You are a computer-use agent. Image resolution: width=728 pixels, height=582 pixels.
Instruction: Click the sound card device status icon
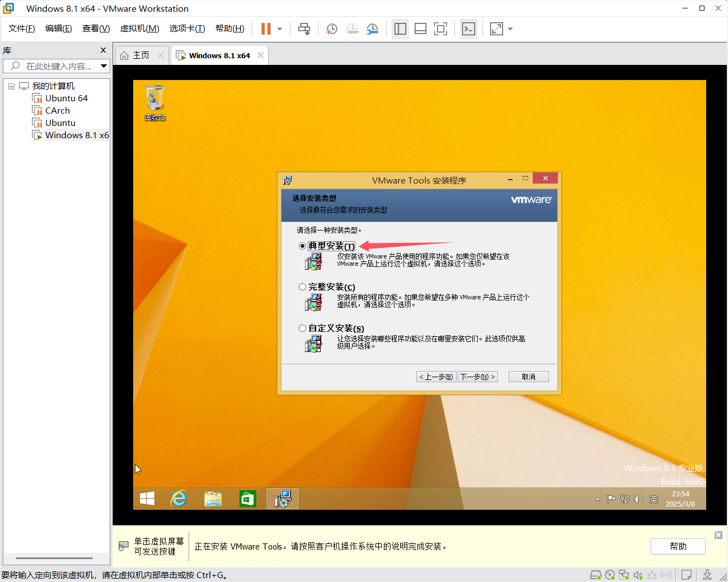tap(638, 575)
